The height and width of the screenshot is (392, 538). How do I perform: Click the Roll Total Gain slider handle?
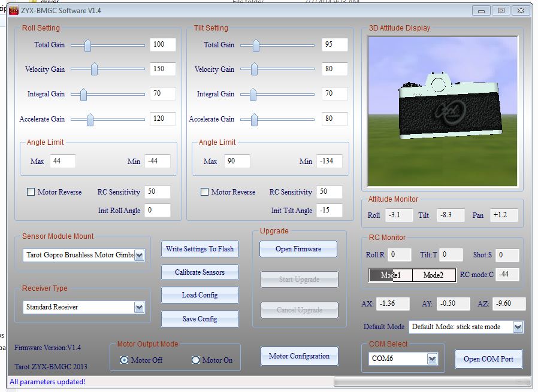click(88, 45)
